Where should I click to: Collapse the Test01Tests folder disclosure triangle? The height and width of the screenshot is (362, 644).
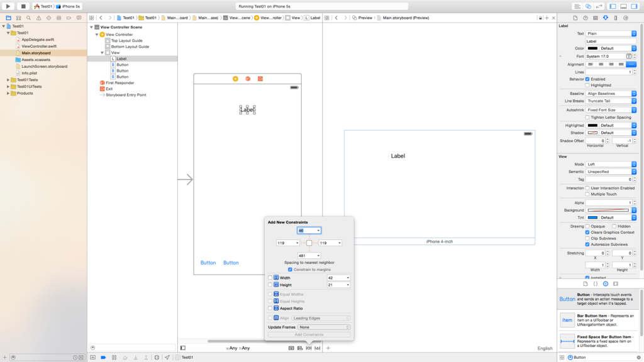[8, 80]
